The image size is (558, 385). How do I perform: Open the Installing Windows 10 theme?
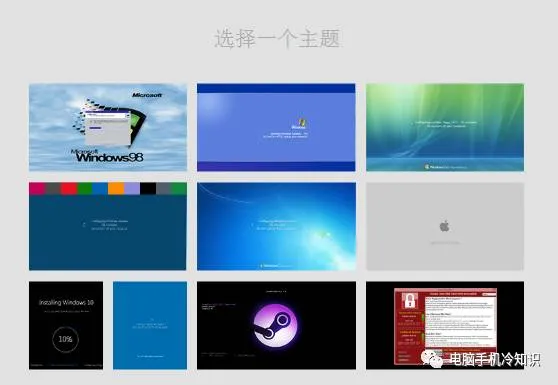(66, 325)
